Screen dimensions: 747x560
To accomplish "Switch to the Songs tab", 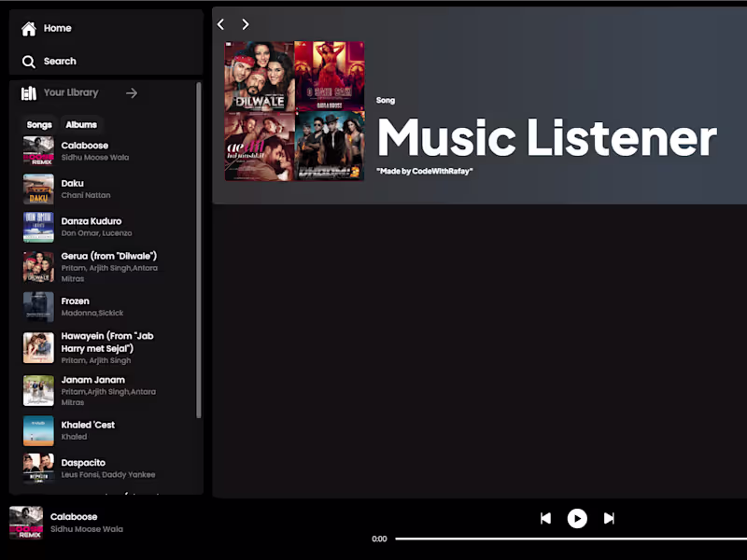I will [38, 124].
